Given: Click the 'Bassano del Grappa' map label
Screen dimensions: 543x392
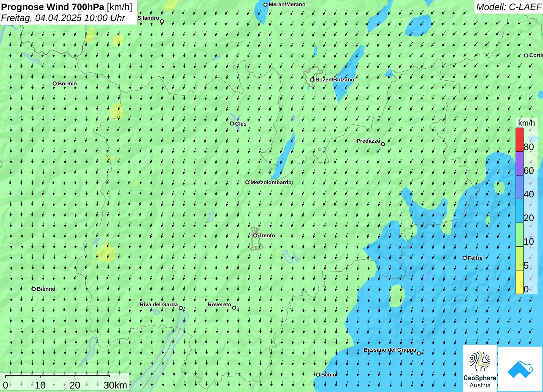Looking at the screenshot, I should pyautogui.click(x=390, y=350).
